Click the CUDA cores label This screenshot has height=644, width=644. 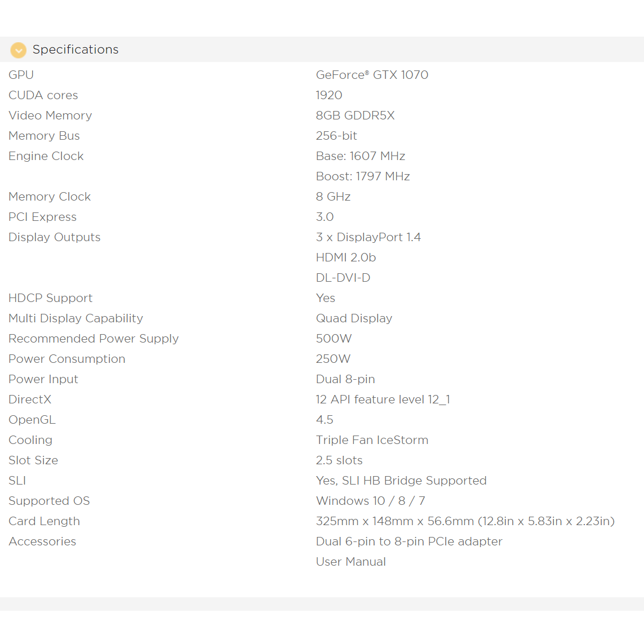pos(43,95)
